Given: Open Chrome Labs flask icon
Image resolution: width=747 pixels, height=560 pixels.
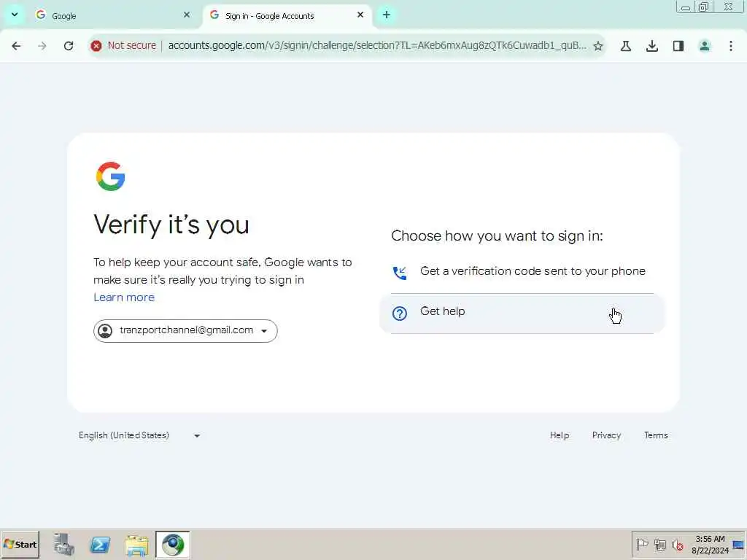Looking at the screenshot, I should click(626, 46).
